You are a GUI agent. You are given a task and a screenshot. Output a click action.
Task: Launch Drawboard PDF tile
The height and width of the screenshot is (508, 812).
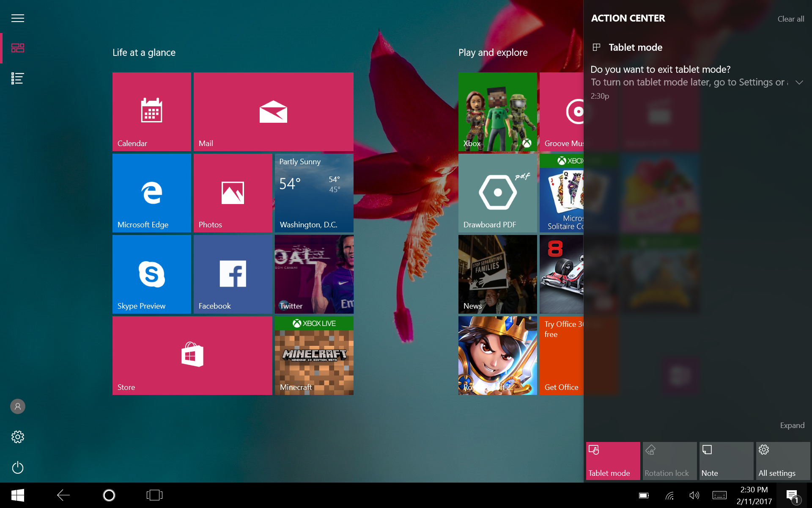coord(497,193)
